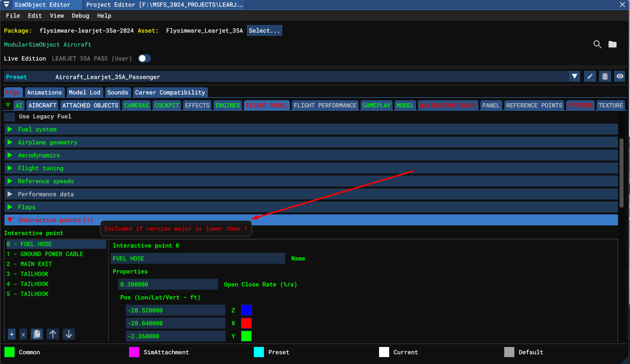Open the File menu
The height and width of the screenshot is (364, 630).
click(13, 16)
